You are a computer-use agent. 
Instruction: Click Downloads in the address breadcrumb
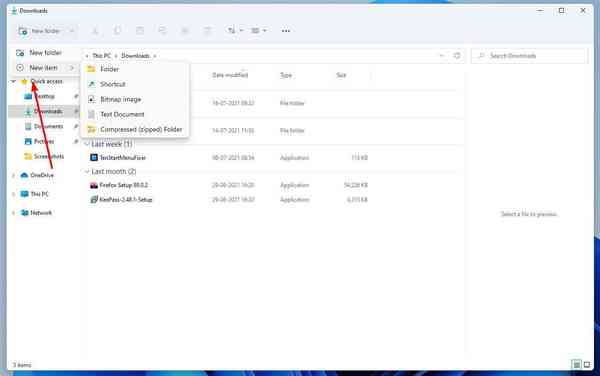(x=135, y=56)
